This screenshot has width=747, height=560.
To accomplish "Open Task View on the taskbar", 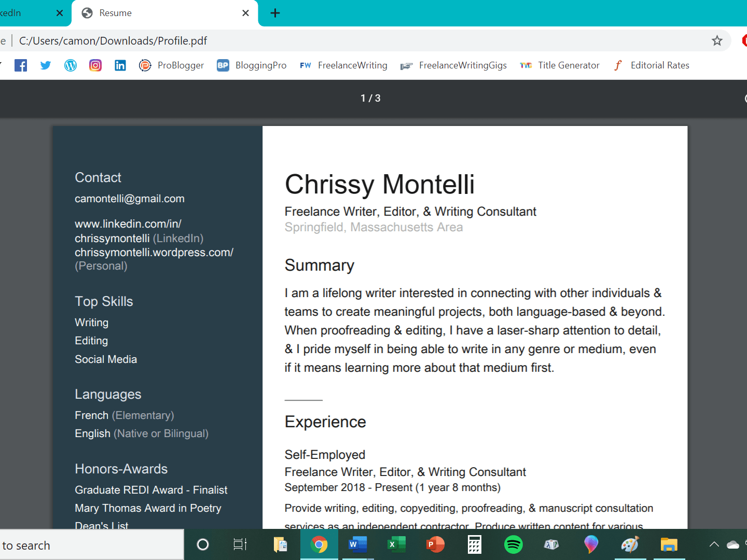I will point(240,544).
